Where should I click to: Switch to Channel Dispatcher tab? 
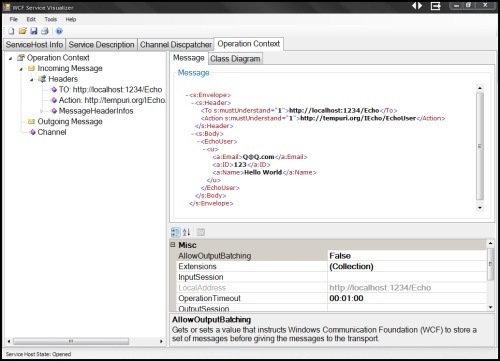[x=175, y=45]
